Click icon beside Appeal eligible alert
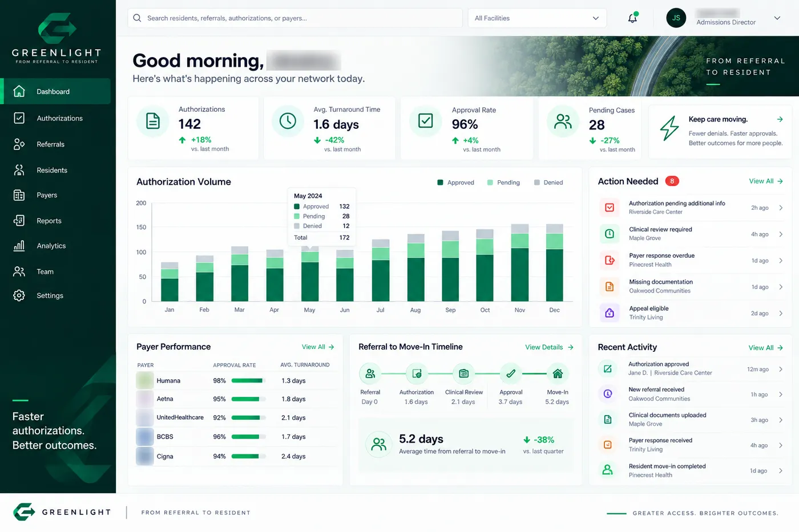This screenshot has width=799, height=532. (x=610, y=312)
